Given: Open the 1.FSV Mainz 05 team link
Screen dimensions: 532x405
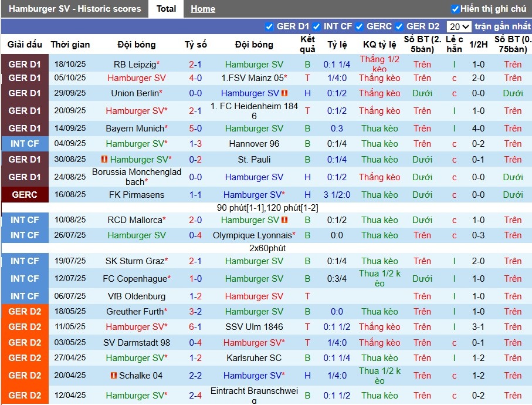Looking at the screenshot, I should [x=252, y=78].
